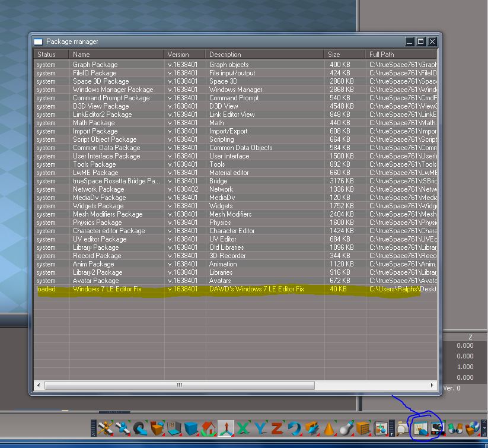The width and height of the screenshot is (488, 448).
Task: Select the Windows Manager Package name
Action: (x=113, y=90)
